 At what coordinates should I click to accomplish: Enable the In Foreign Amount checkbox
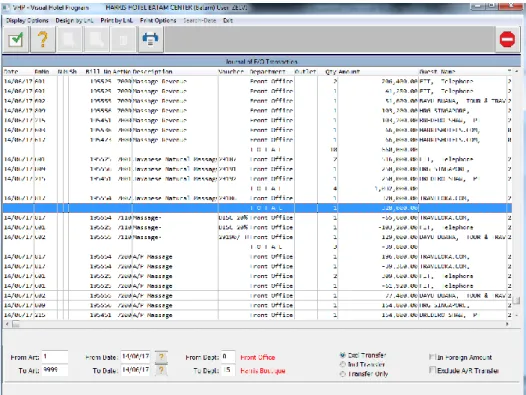[x=432, y=357]
